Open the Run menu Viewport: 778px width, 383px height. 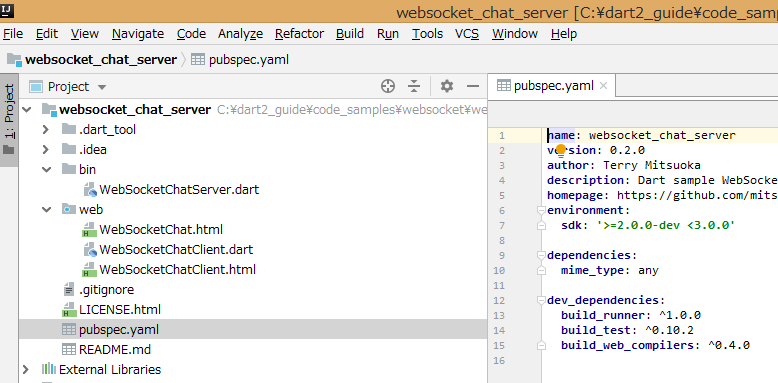click(388, 34)
